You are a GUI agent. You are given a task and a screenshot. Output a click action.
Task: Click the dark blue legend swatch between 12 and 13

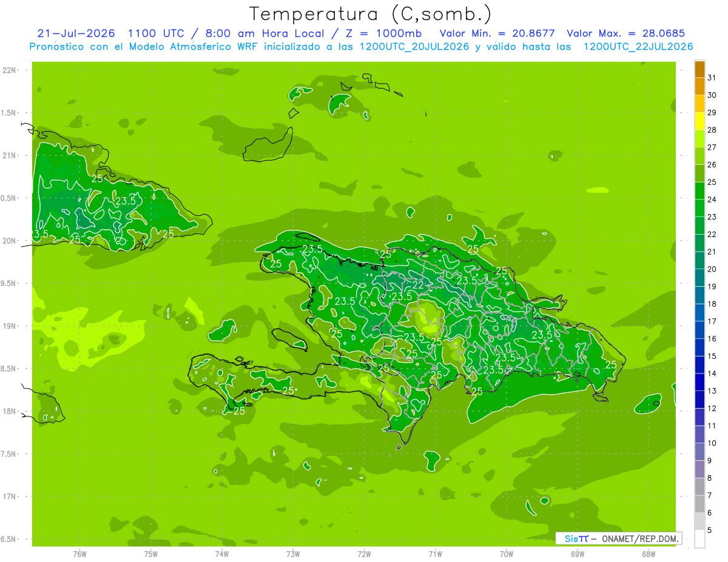pos(699,399)
